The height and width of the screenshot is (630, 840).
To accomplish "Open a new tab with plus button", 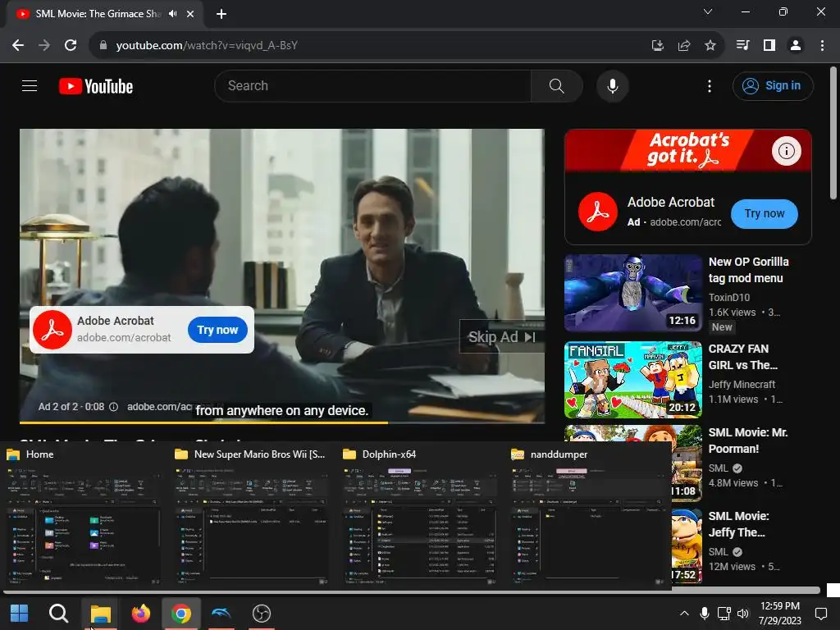I will 221,14.
